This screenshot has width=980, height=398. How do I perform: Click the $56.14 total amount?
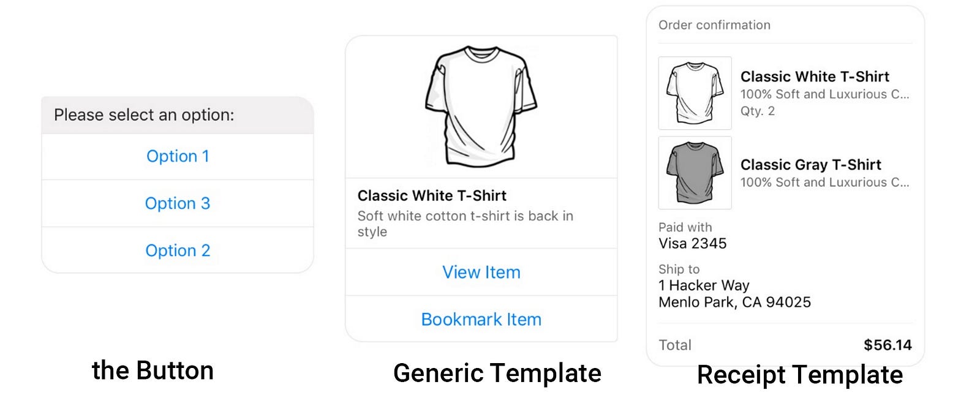click(x=888, y=345)
